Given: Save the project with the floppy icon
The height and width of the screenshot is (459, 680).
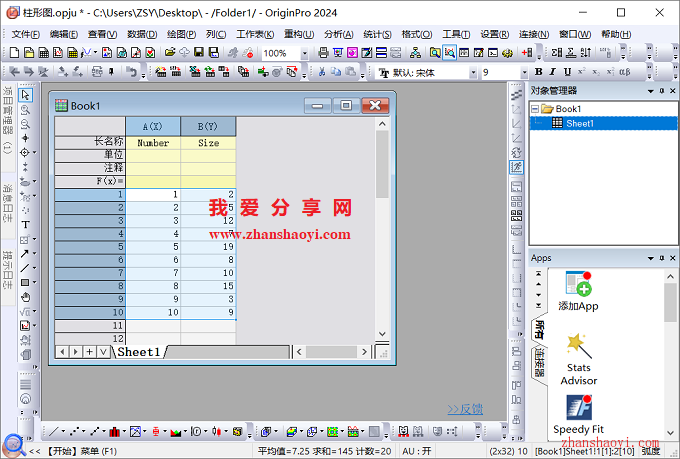Looking at the screenshot, I should pyautogui.click(x=199, y=53).
